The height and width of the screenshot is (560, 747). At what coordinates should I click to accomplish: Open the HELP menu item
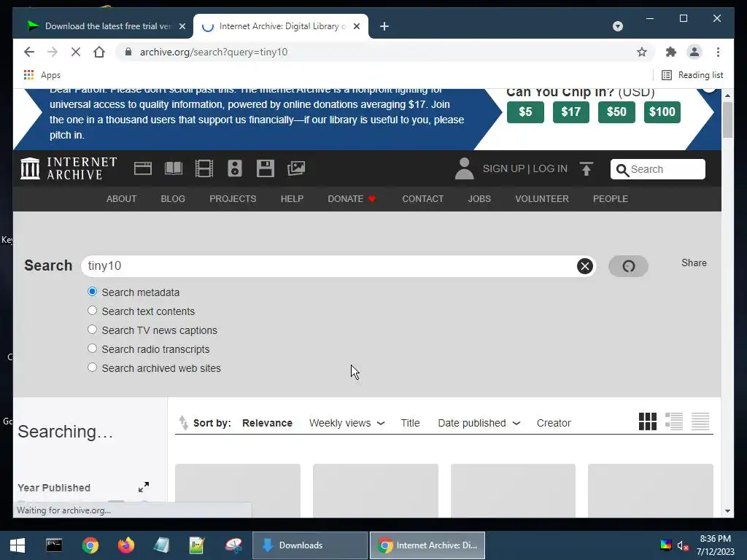tap(292, 198)
